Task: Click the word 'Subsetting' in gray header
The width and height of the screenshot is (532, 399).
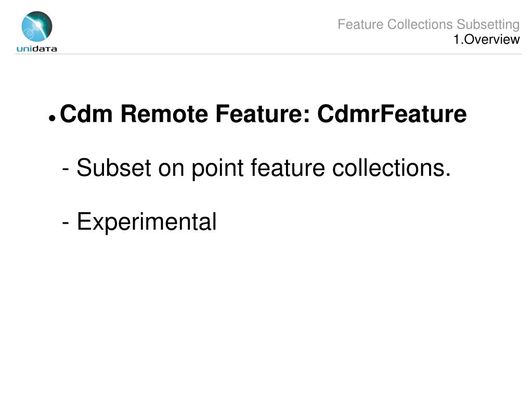Action: click(488, 24)
